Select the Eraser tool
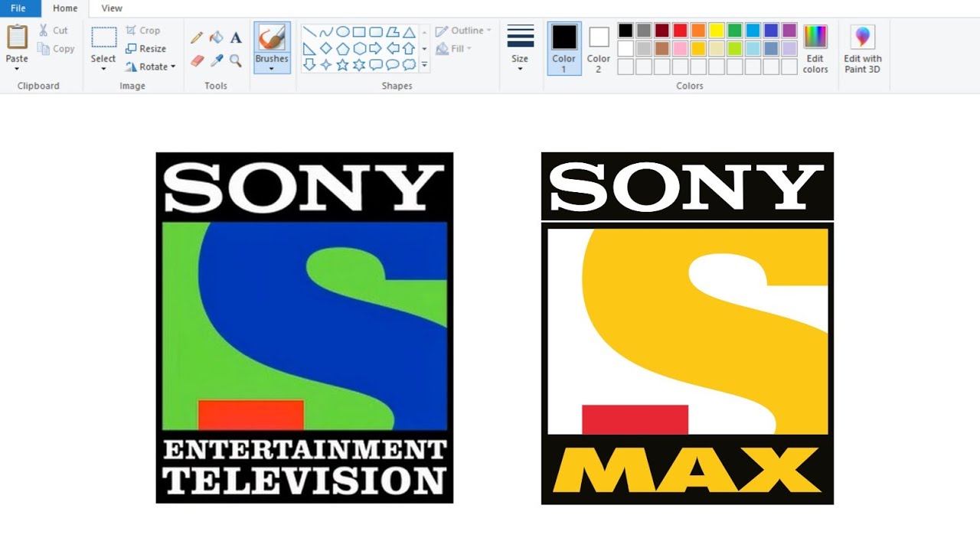Screen dimensions: 980x551 click(197, 60)
